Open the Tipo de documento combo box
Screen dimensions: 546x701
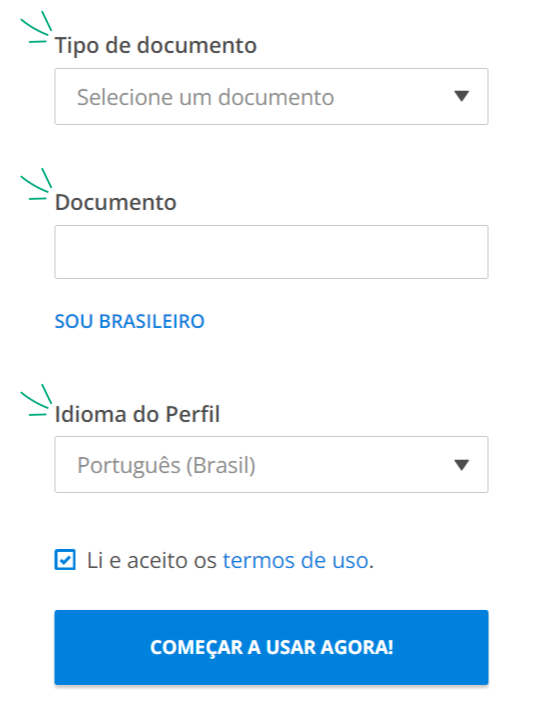(x=271, y=97)
